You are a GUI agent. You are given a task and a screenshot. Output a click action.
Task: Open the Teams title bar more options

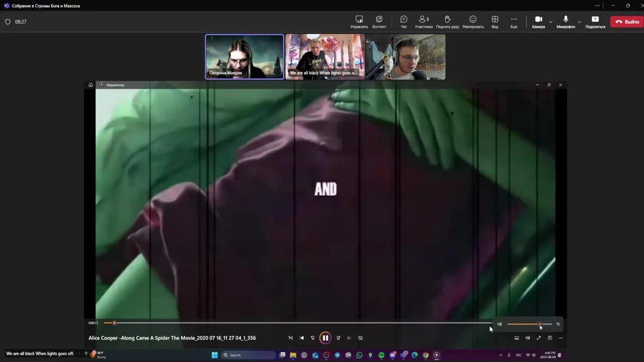[x=597, y=6]
